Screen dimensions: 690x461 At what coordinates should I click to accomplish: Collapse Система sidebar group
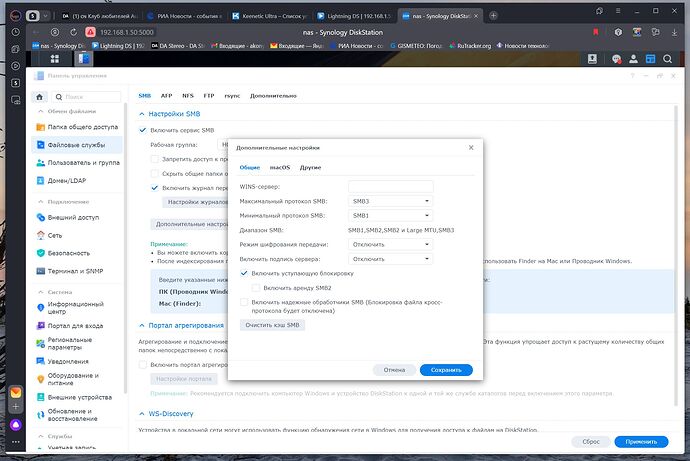(x=40, y=292)
